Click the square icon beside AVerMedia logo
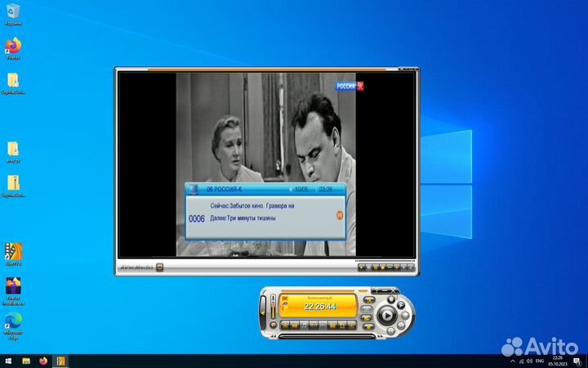 pyautogui.click(x=160, y=267)
